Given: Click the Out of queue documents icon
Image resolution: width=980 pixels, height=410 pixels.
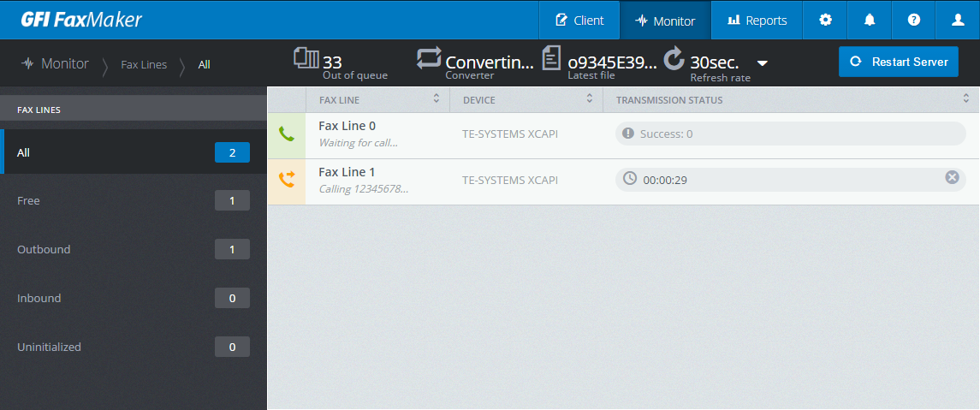Looking at the screenshot, I should pyautogui.click(x=306, y=59).
